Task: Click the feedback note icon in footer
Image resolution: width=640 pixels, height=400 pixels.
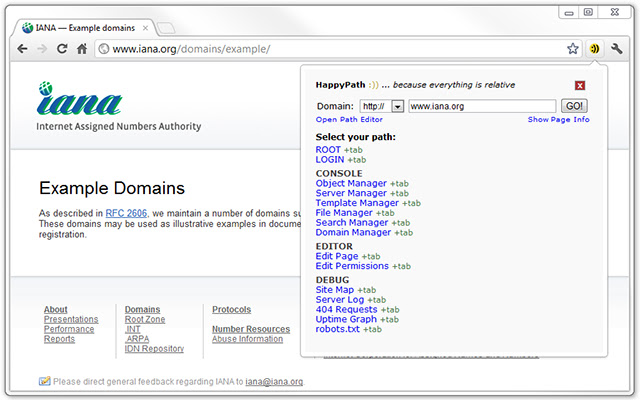Action: [44, 381]
